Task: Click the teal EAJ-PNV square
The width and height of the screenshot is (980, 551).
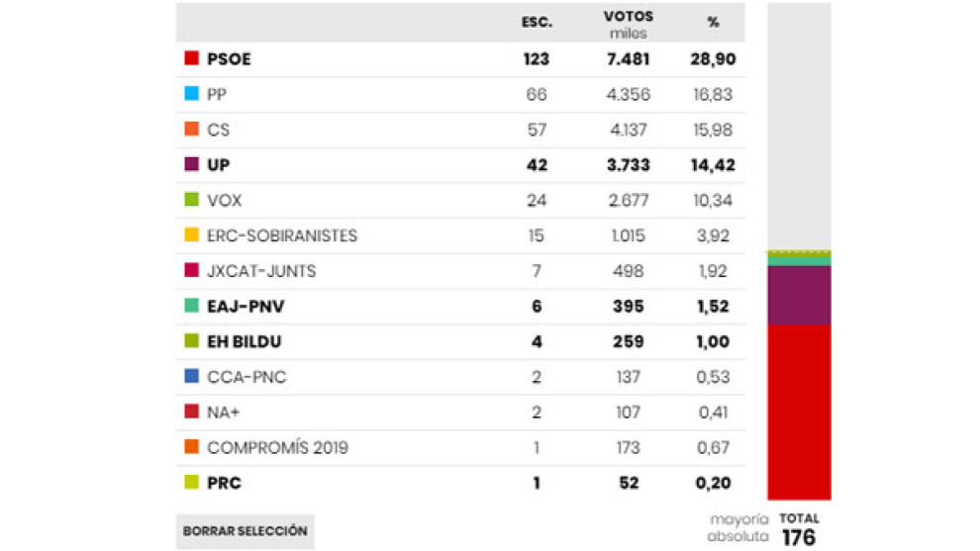Action: pyautogui.click(x=192, y=306)
